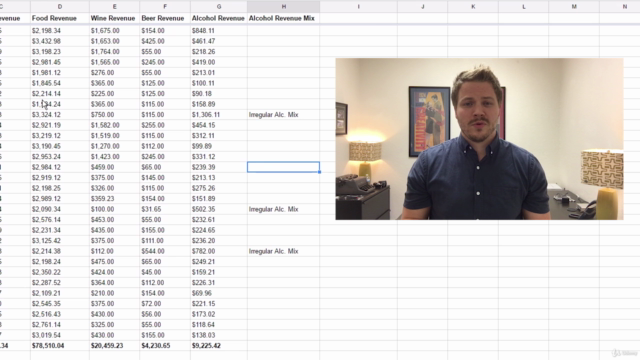
Task: Select column E header
Action: coord(114,7)
